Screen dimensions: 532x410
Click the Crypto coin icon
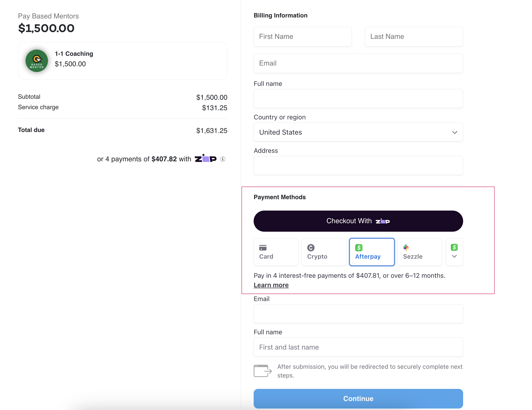click(311, 248)
